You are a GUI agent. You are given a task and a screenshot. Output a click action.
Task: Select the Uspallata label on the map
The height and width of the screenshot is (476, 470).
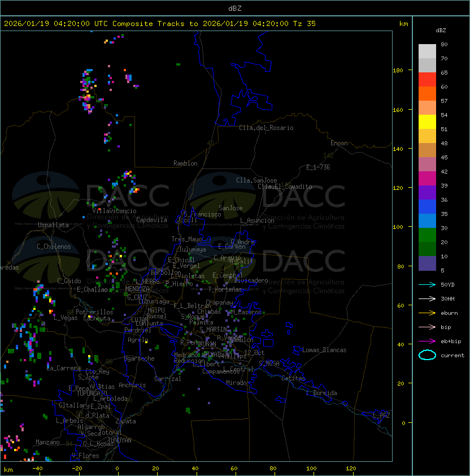53,225
